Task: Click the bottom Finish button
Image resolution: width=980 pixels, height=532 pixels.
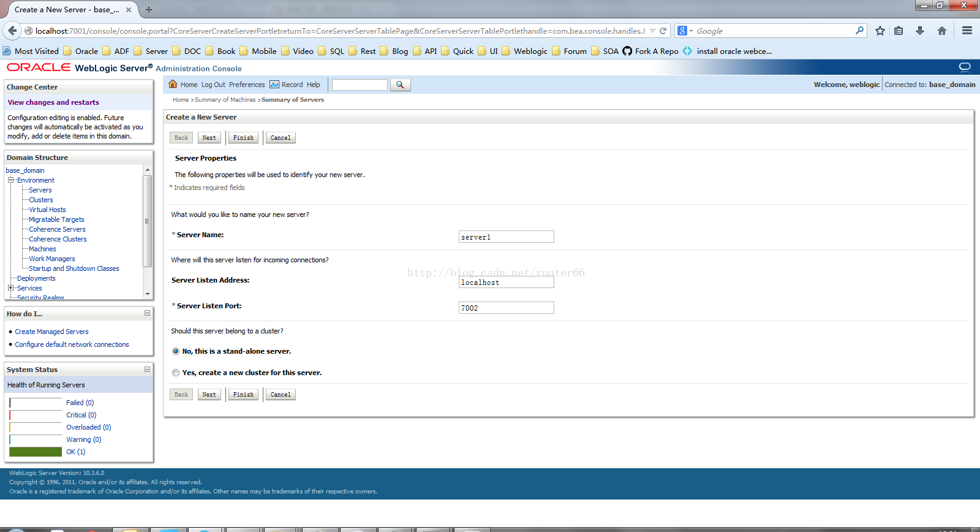Action: click(243, 395)
